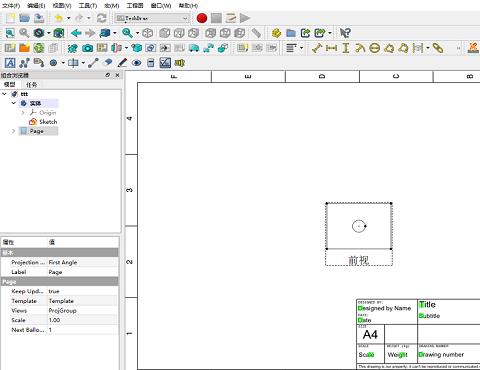The image size is (480, 370).
Task: Undo the last action
Action: click(59, 18)
